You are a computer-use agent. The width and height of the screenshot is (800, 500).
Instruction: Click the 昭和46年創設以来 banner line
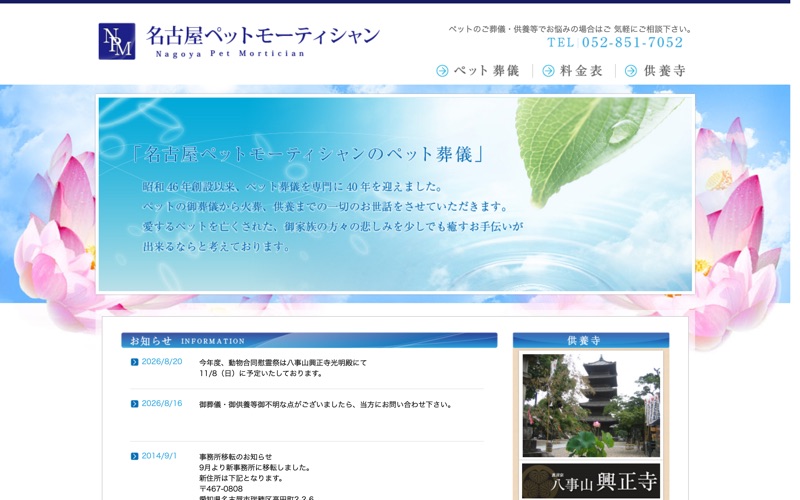(292, 187)
